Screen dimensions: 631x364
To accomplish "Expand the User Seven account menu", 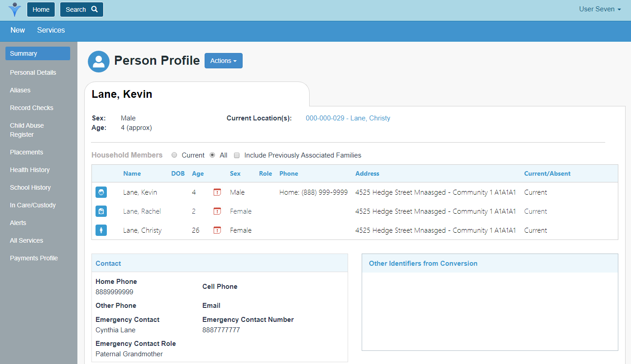I will coord(599,10).
